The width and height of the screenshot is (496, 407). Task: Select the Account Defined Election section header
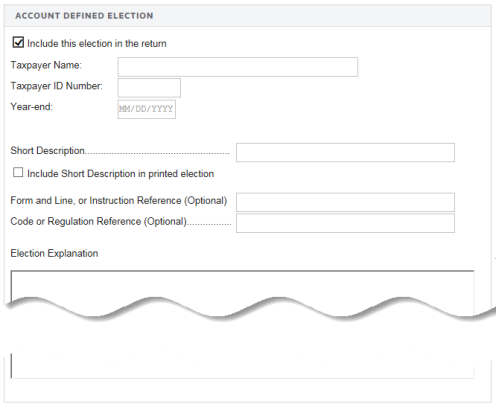point(84,16)
